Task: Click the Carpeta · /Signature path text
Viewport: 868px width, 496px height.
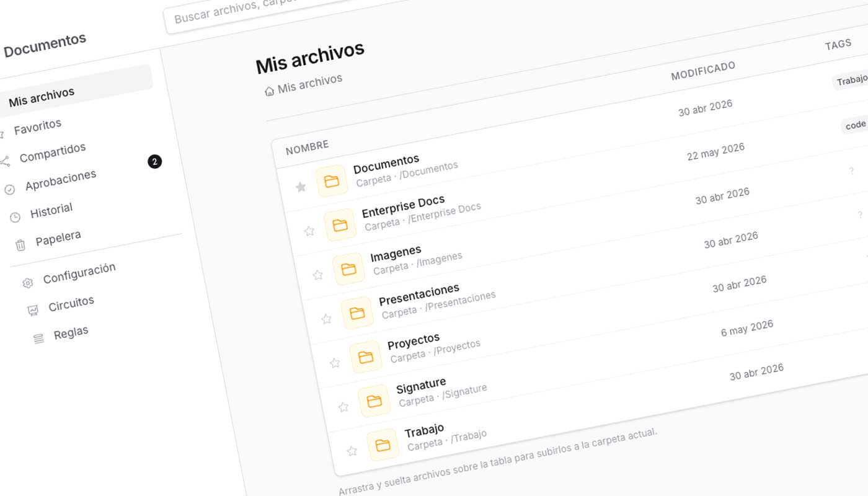Action: click(443, 395)
